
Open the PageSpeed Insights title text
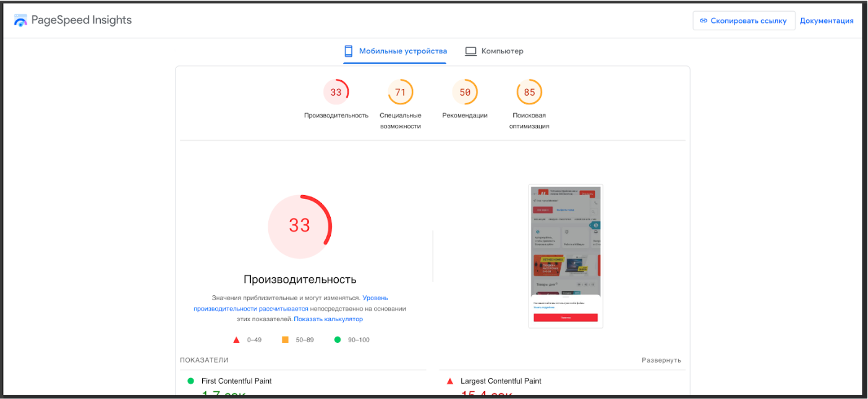coord(82,20)
